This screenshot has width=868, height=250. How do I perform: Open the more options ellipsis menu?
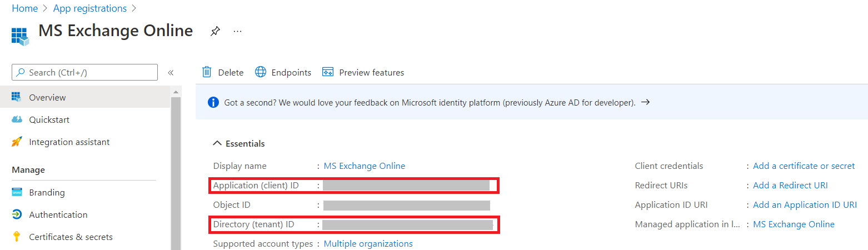click(x=238, y=32)
